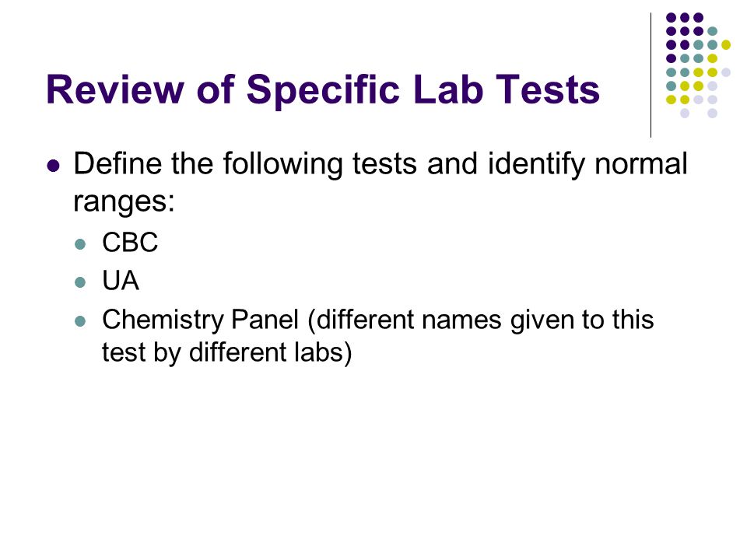
Task: Click the slide title "Review of Specific Lab Tests"
Action: click(322, 89)
